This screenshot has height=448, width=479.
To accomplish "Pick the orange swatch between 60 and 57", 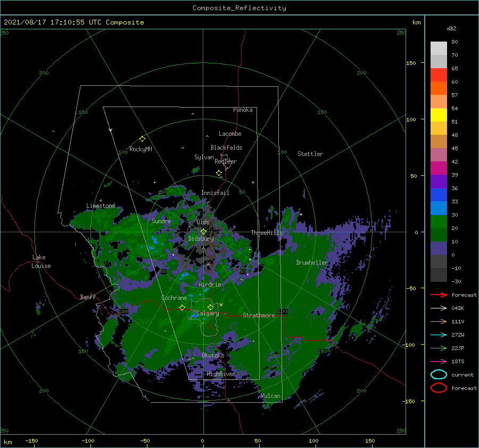I will [x=439, y=88].
